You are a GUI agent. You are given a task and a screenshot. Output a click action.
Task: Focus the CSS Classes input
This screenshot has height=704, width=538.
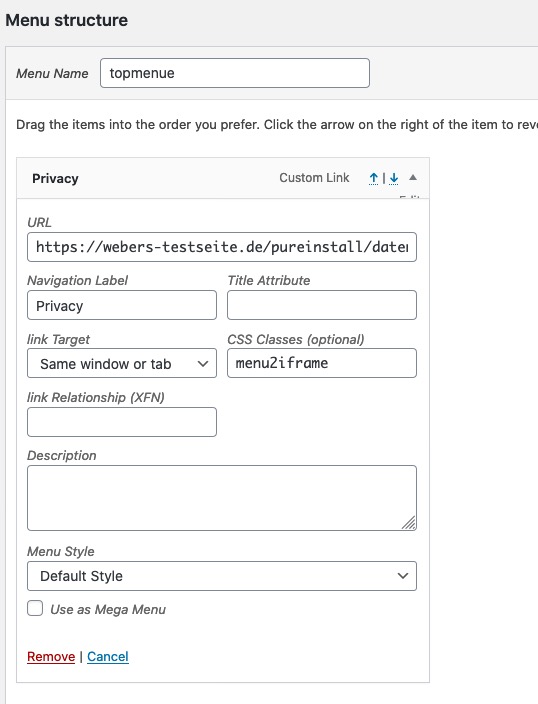[x=322, y=363]
